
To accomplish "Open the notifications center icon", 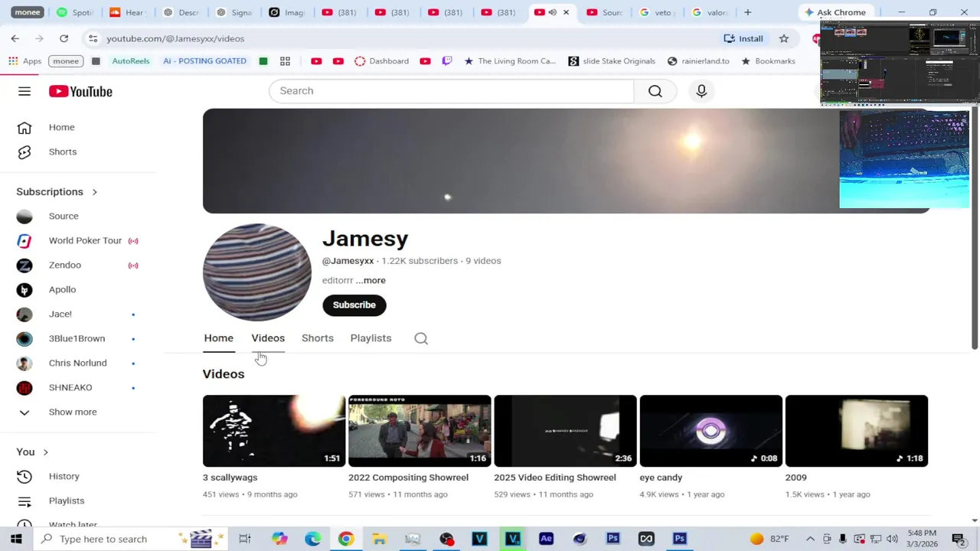I will pyautogui.click(x=959, y=539).
